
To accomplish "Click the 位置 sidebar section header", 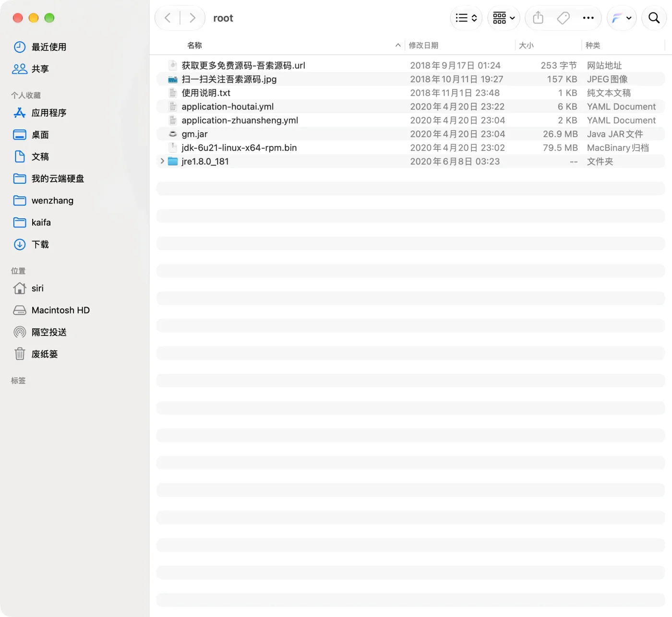I will pyautogui.click(x=18, y=271).
